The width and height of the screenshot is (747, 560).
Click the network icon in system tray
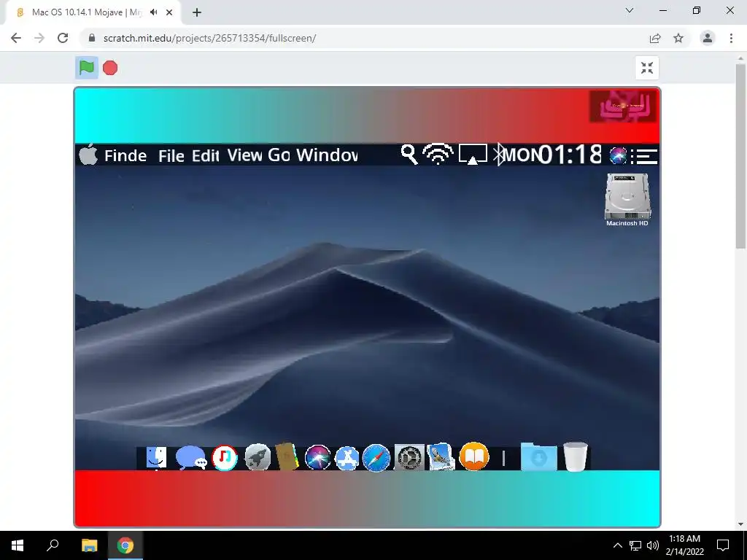pyautogui.click(x=635, y=545)
